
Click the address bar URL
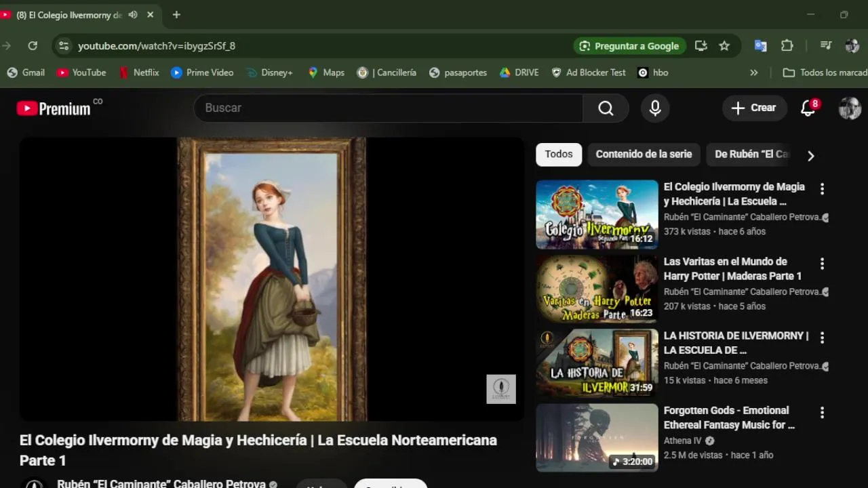pos(157,46)
